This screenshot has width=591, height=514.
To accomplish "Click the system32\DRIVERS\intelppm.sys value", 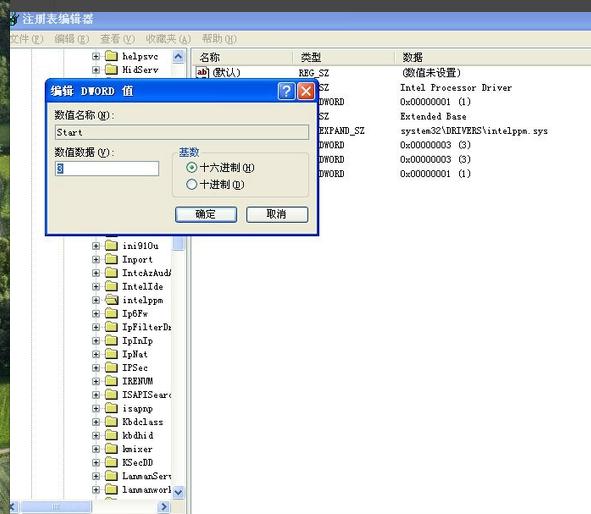I will (x=474, y=131).
